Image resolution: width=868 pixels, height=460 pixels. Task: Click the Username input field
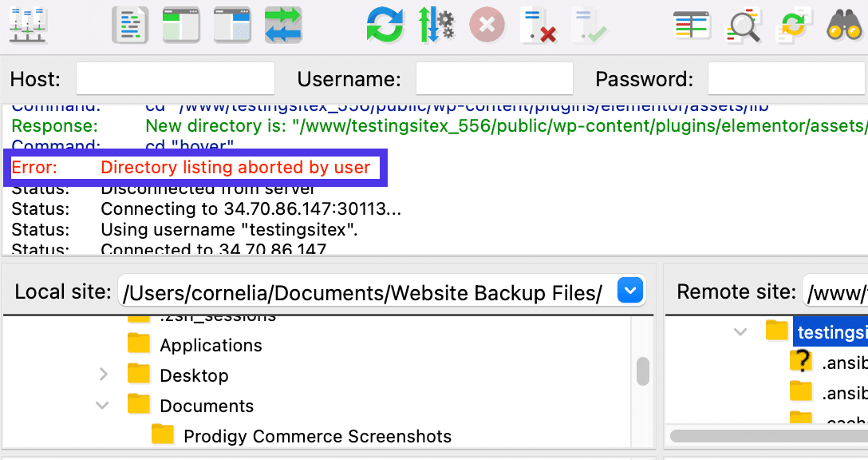click(494, 79)
